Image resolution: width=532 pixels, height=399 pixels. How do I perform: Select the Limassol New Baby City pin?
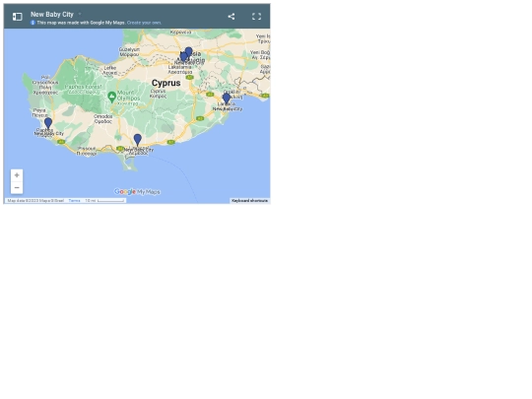[137, 140]
